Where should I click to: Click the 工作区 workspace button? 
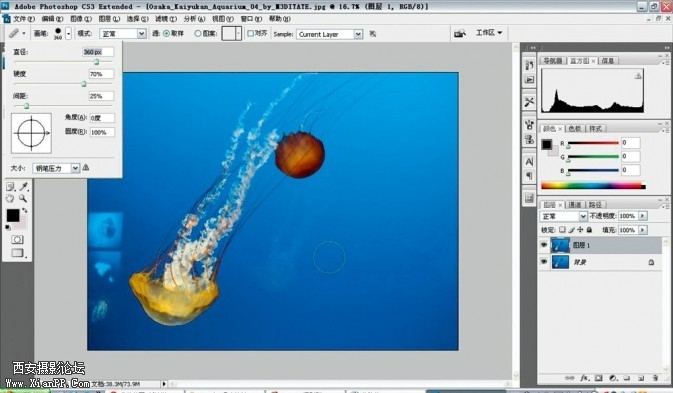coord(489,33)
